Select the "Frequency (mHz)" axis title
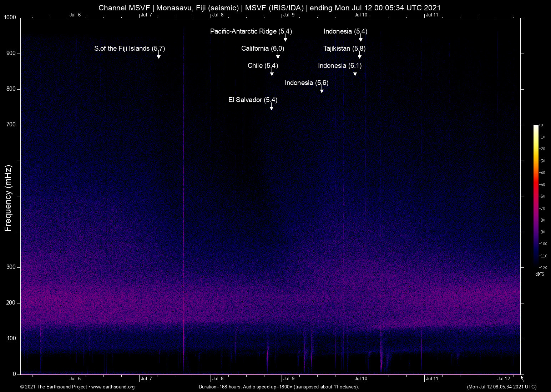Image resolution: width=551 pixels, height=392 pixels. point(8,198)
